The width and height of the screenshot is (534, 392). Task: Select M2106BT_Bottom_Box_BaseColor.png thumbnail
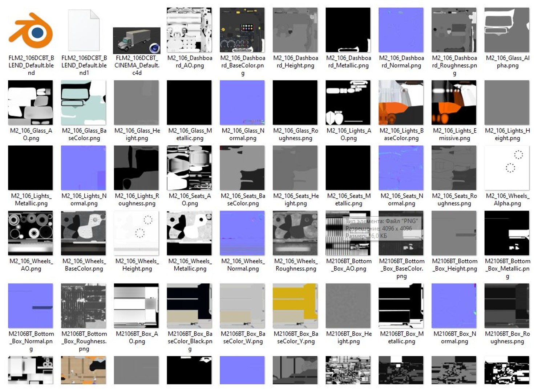click(401, 233)
